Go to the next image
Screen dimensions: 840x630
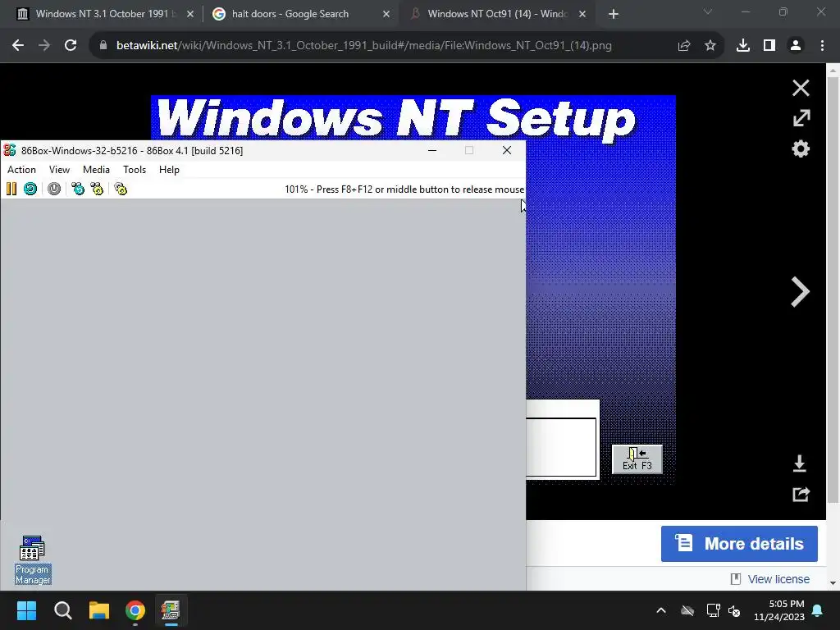pos(800,292)
